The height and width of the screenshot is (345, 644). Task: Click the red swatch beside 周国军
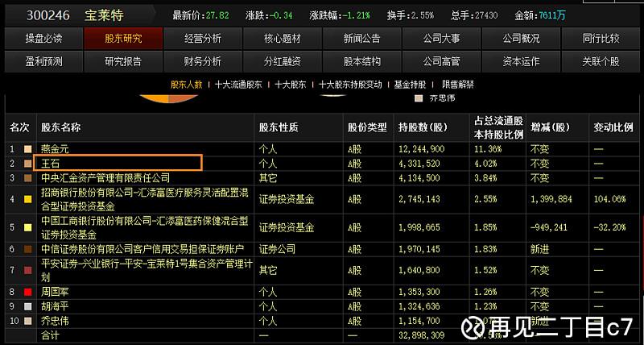28,293
